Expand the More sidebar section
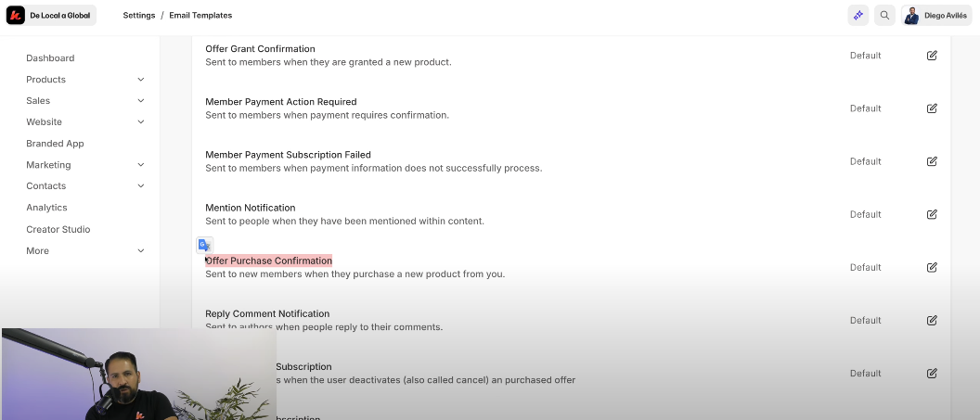980x420 pixels. click(x=141, y=251)
